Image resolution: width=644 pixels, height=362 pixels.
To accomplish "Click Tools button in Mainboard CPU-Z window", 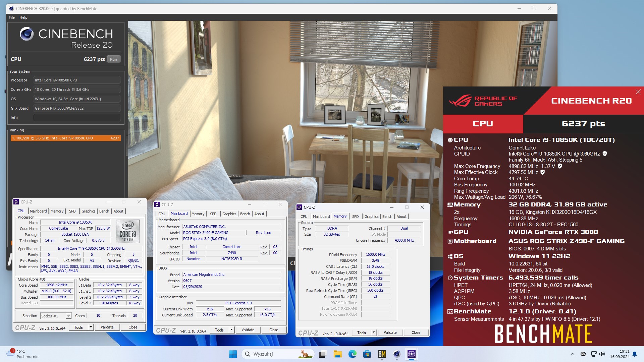I will click(219, 330).
